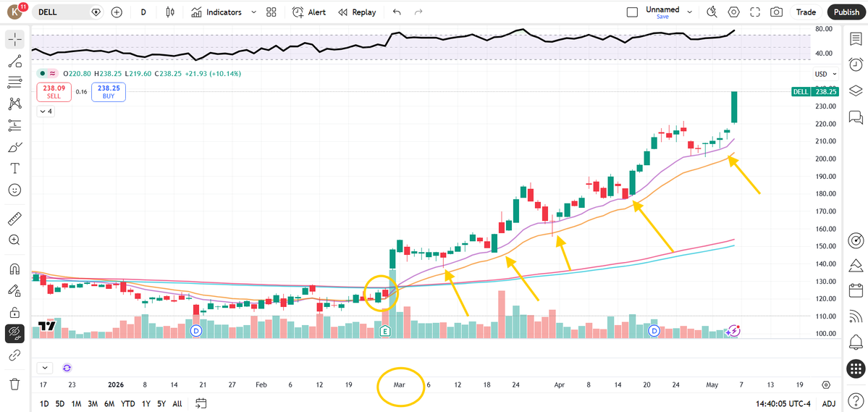
Task: Toggle stay in drawing mode
Action: point(15,290)
